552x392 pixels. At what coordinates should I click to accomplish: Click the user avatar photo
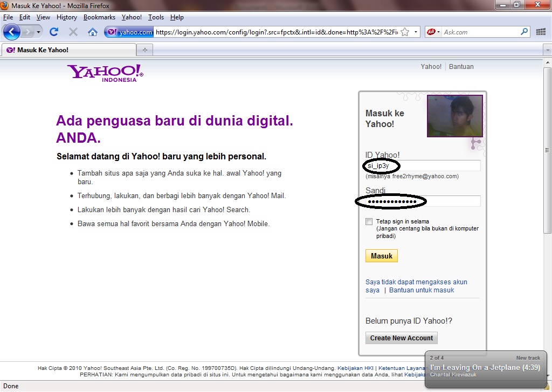(x=455, y=116)
